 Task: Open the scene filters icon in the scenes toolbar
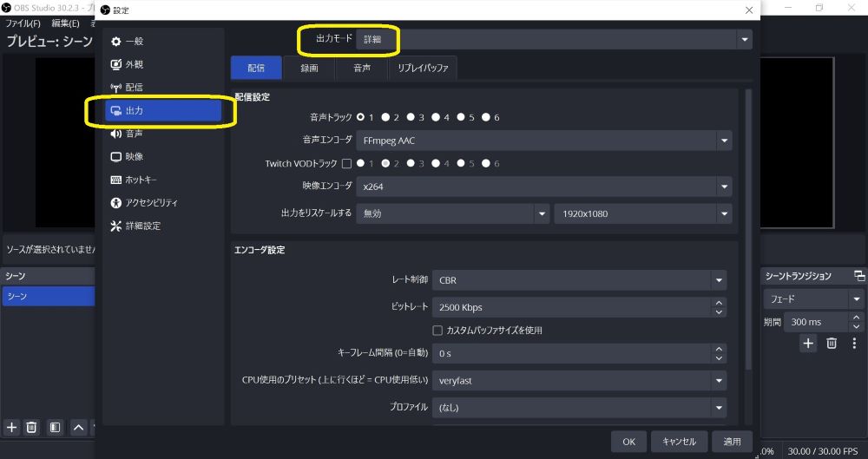(x=55, y=427)
